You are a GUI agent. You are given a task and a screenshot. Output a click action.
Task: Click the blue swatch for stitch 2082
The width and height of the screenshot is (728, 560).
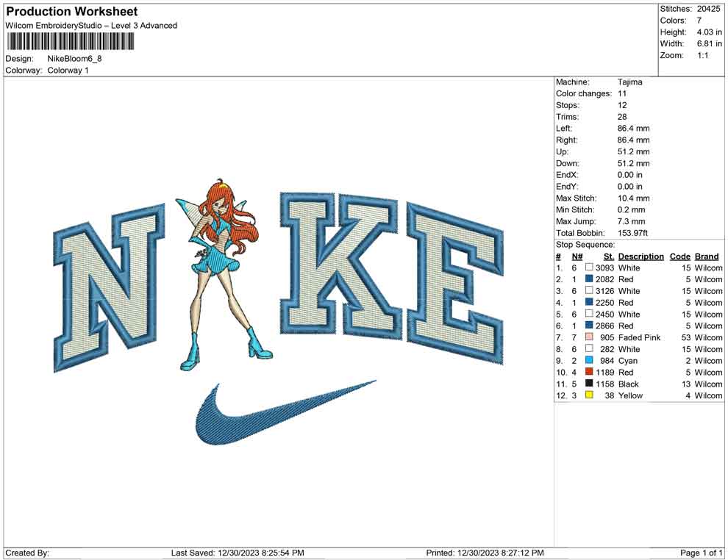pyautogui.click(x=589, y=279)
